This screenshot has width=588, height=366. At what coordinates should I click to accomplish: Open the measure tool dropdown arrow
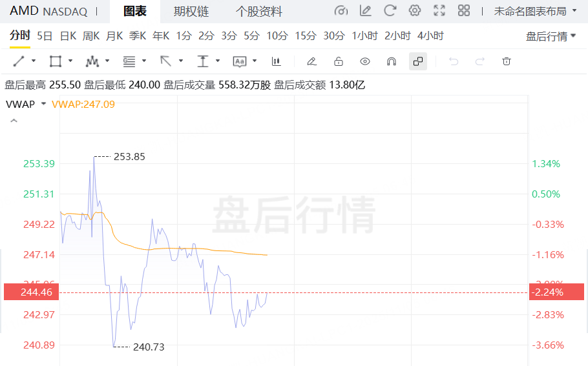218,61
